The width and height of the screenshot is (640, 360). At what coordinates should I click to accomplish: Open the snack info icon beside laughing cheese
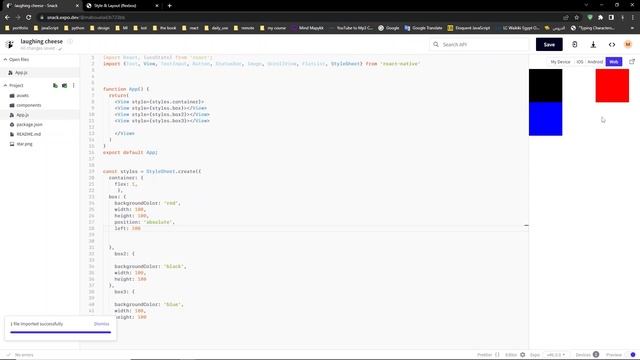pos(70,41)
